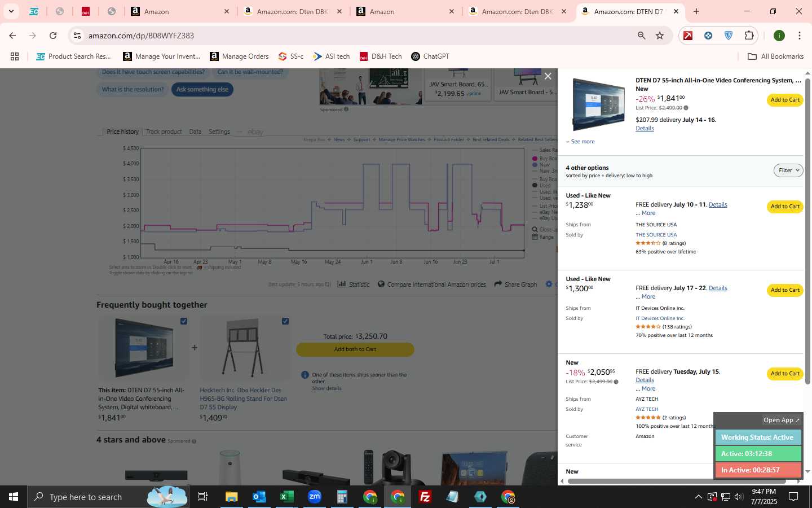Screen dimensions: 812x508
Task: Toggle the Used price legend entry
Action: coord(541,185)
